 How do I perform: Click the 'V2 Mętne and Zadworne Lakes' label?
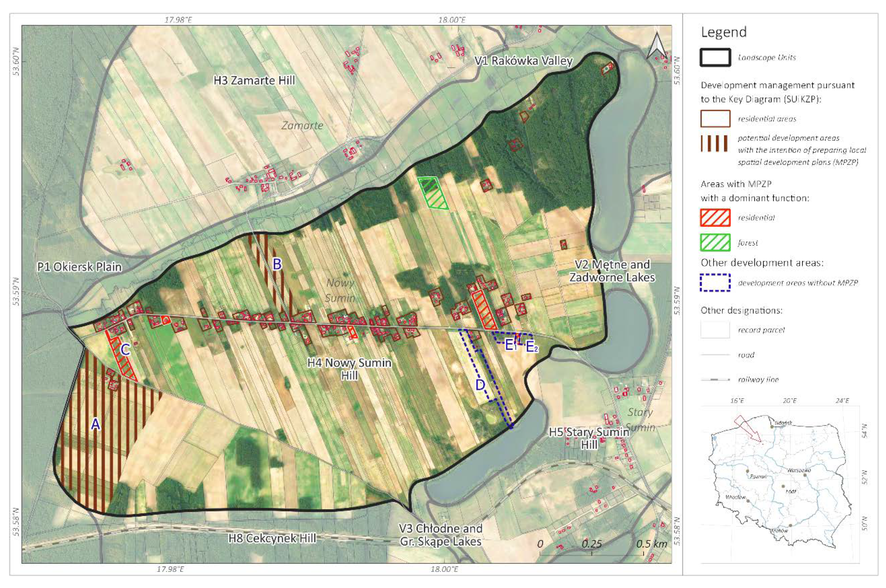(x=612, y=271)
